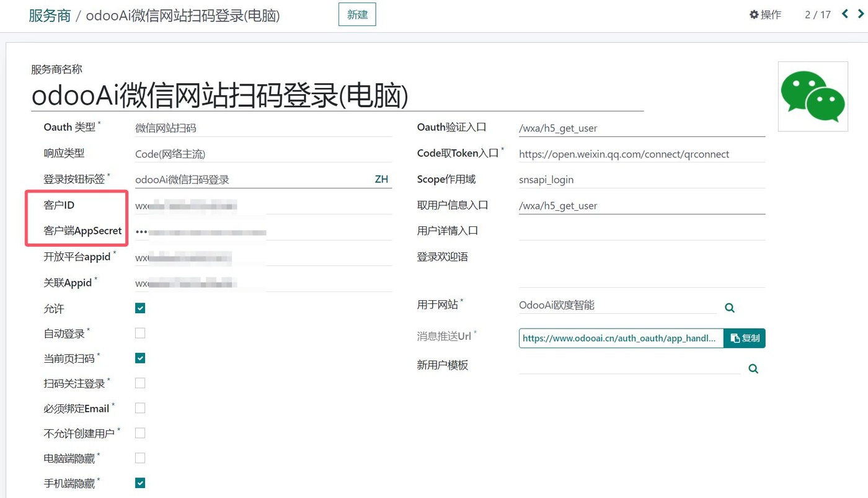Enable the 电脑端隐藏 checkbox
868x498 pixels.
140,458
